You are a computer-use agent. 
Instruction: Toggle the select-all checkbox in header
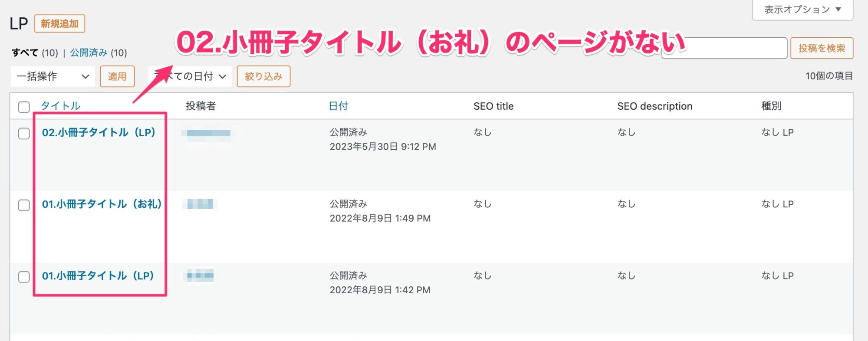tap(24, 107)
